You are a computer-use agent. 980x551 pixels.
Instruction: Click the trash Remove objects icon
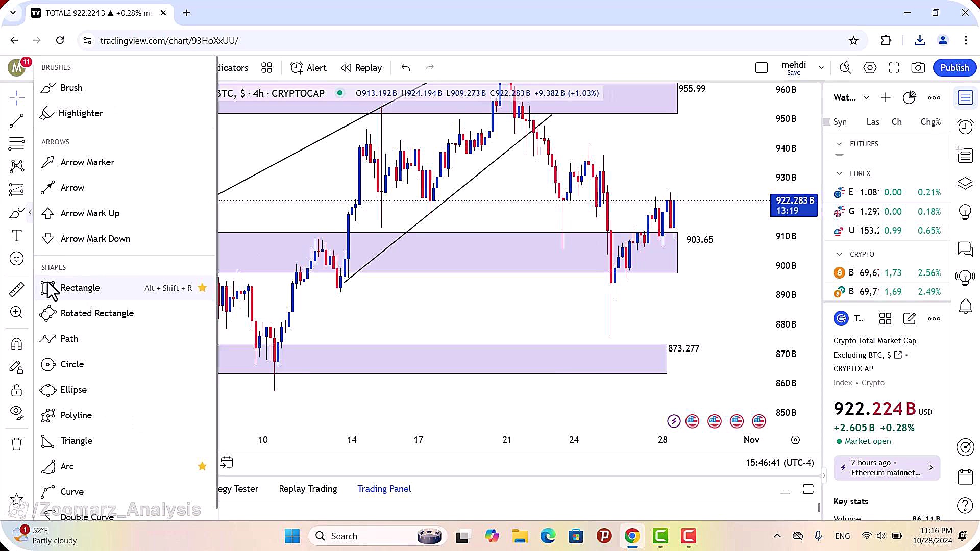pyautogui.click(x=17, y=444)
